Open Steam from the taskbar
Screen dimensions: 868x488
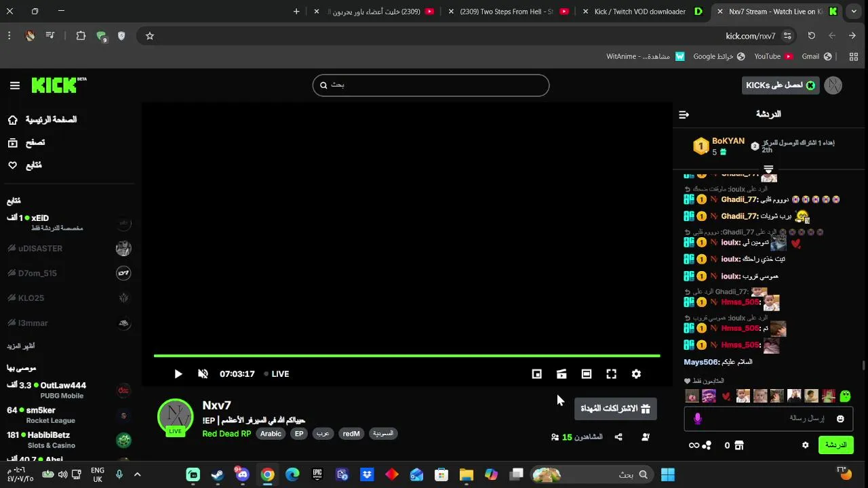(218, 474)
